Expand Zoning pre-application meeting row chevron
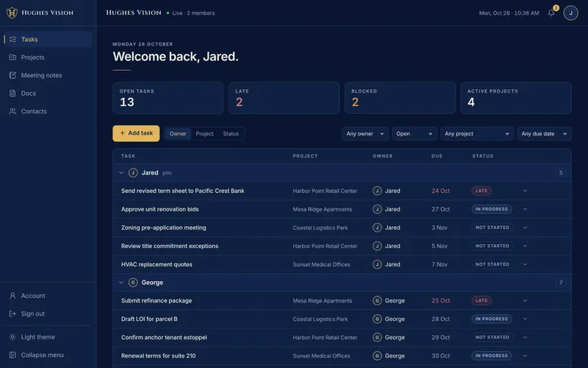 [x=525, y=227]
